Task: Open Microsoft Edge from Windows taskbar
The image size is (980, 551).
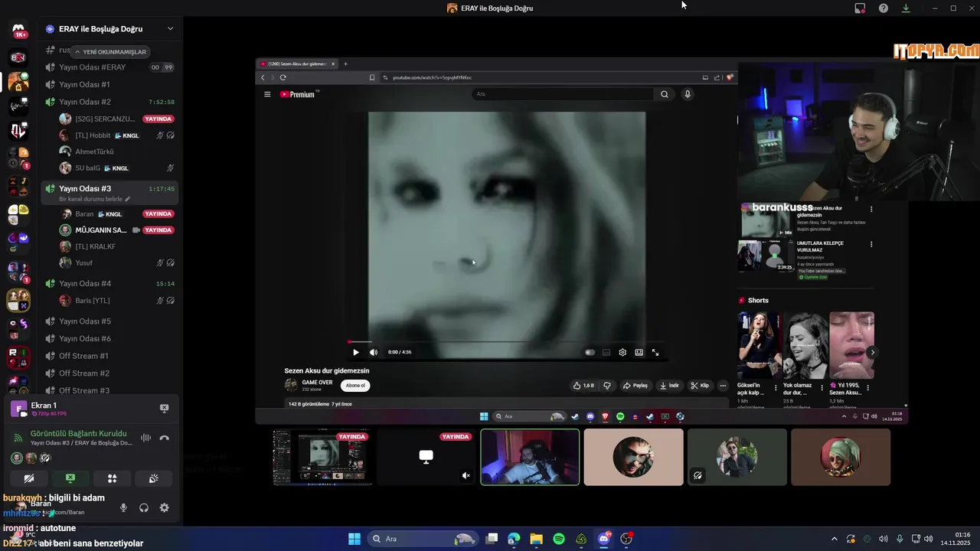Action: (x=514, y=539)
